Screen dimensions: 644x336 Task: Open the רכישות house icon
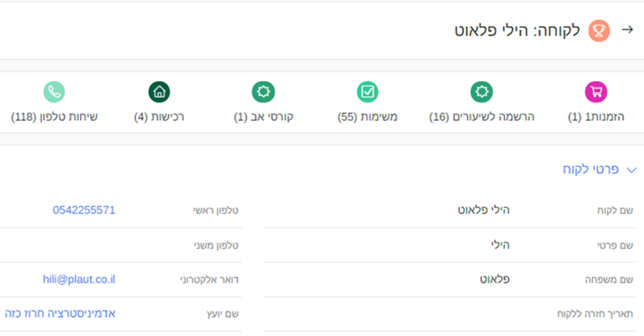pos(159,91)
